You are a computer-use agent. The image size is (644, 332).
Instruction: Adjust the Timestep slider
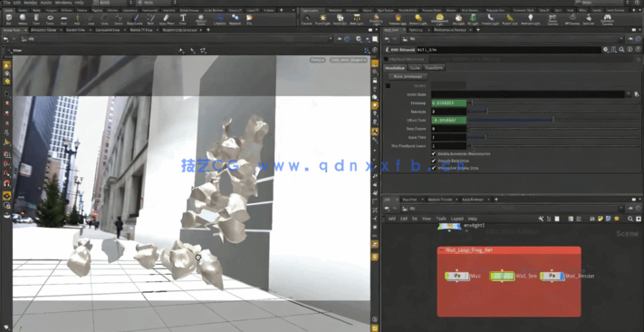coord(553,103)
